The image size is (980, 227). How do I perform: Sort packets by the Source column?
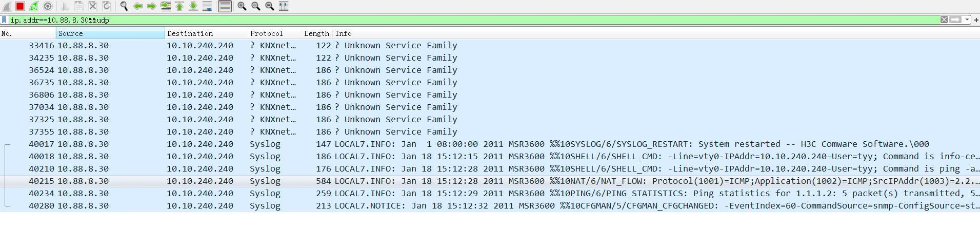110,33
